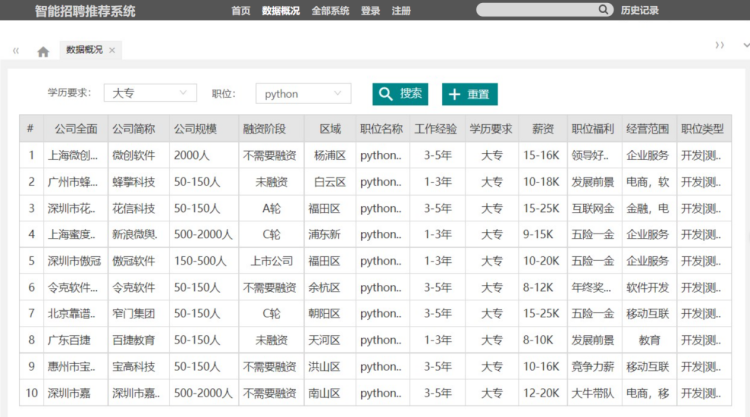Click the 竞争力薪 benefits cell
The height and width of the screenshot is (417, 750).
click(x=593, y=367)
